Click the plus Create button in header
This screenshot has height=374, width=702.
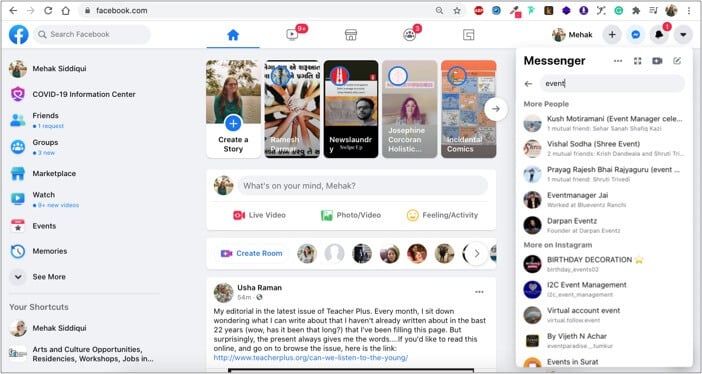click(x=612, y=34)
